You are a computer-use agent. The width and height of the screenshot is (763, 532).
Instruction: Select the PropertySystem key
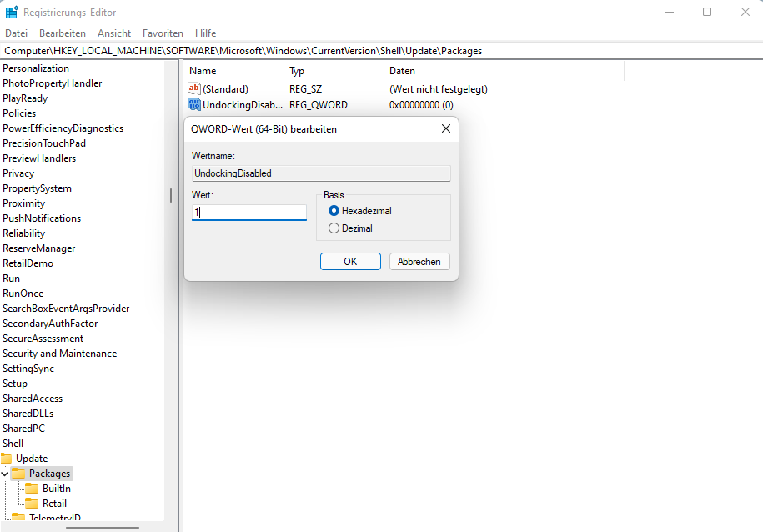[x=37, y=188]
